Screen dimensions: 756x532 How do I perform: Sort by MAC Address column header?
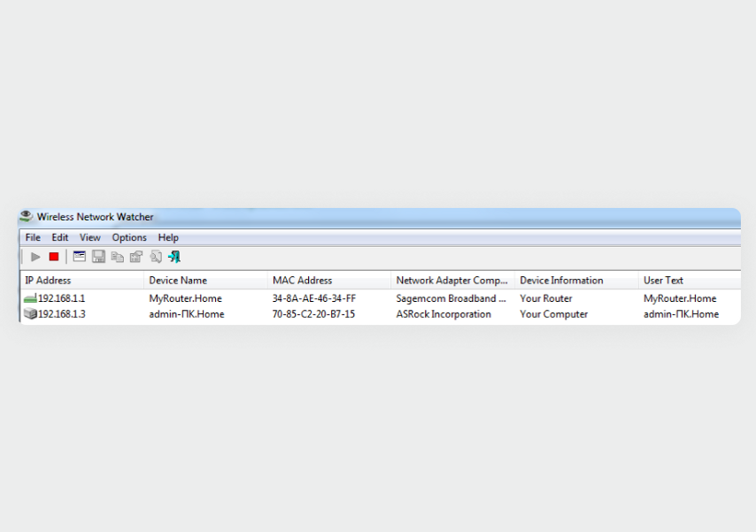(329, 281)
